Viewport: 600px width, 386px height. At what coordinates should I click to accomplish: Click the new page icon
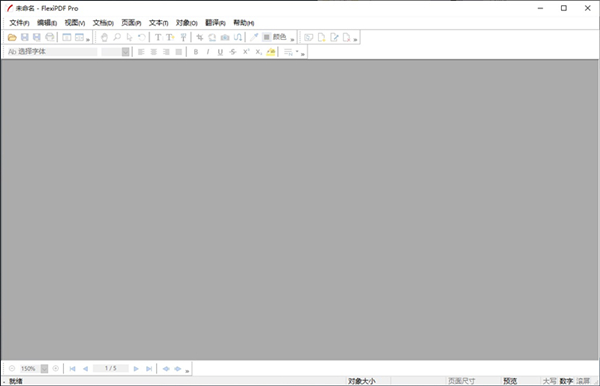point(321,37)
